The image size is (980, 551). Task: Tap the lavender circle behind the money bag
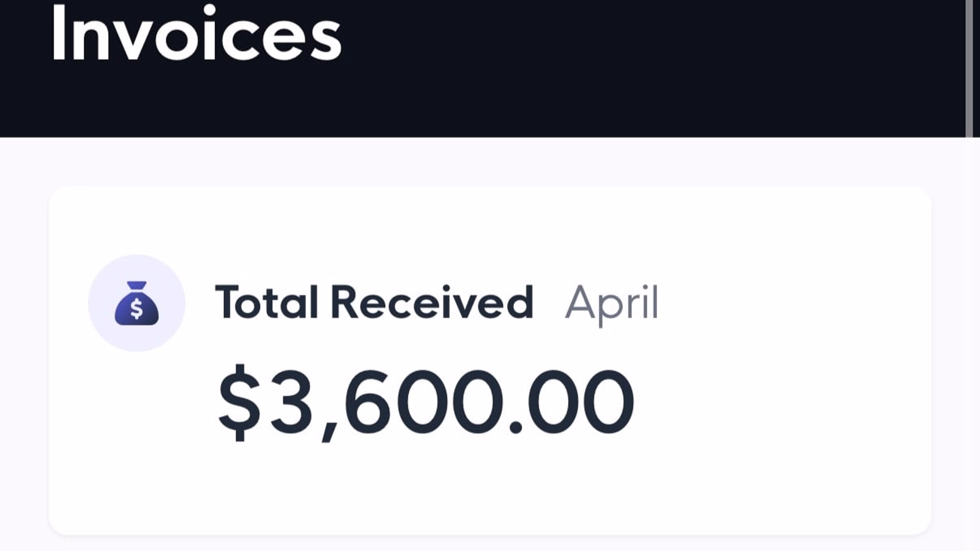click(136, 303)
